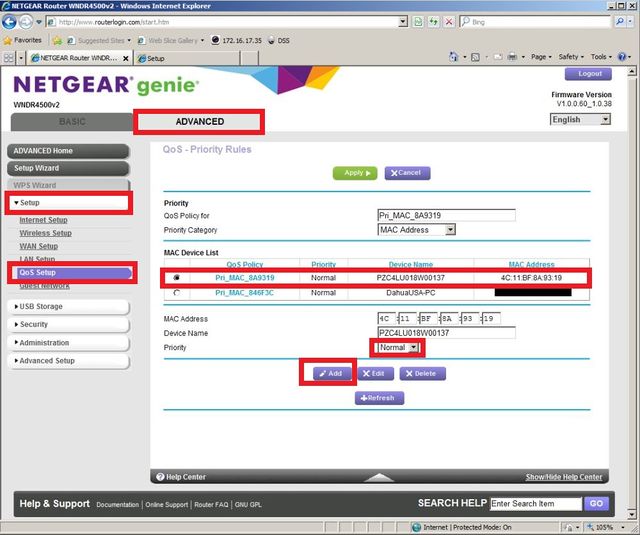Viewport: 640px width, 535px height.
Task: Click the Print icon
Action: click(512, 57)
